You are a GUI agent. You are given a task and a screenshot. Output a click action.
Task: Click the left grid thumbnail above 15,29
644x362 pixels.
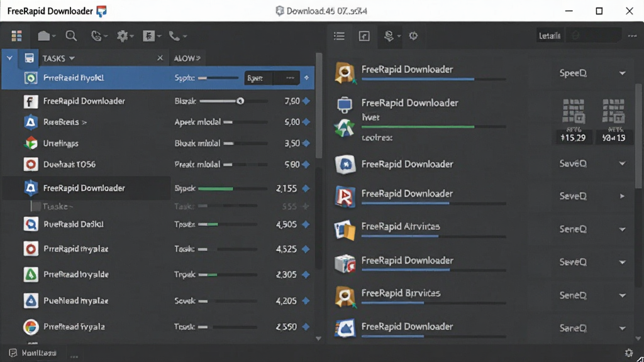574,111
